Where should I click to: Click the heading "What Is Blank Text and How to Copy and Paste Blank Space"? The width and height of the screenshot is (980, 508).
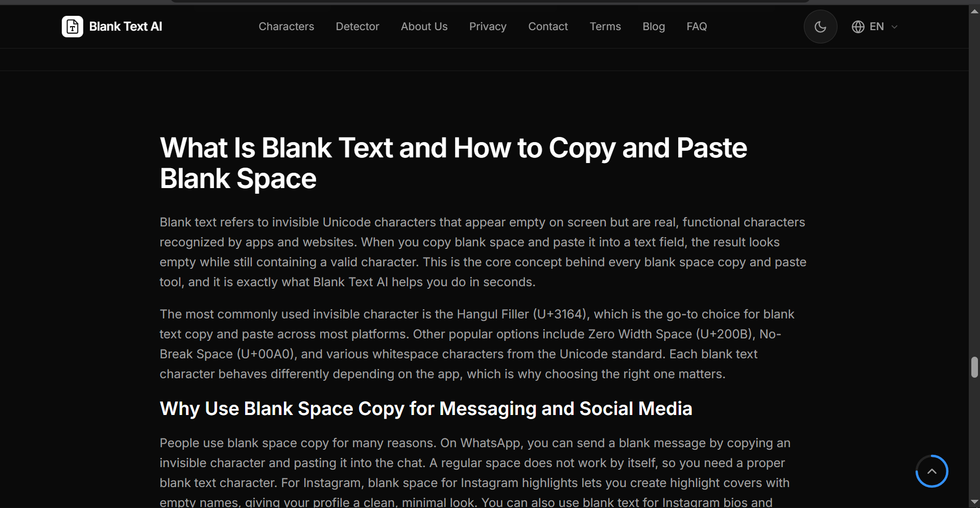tap(453, 163)
